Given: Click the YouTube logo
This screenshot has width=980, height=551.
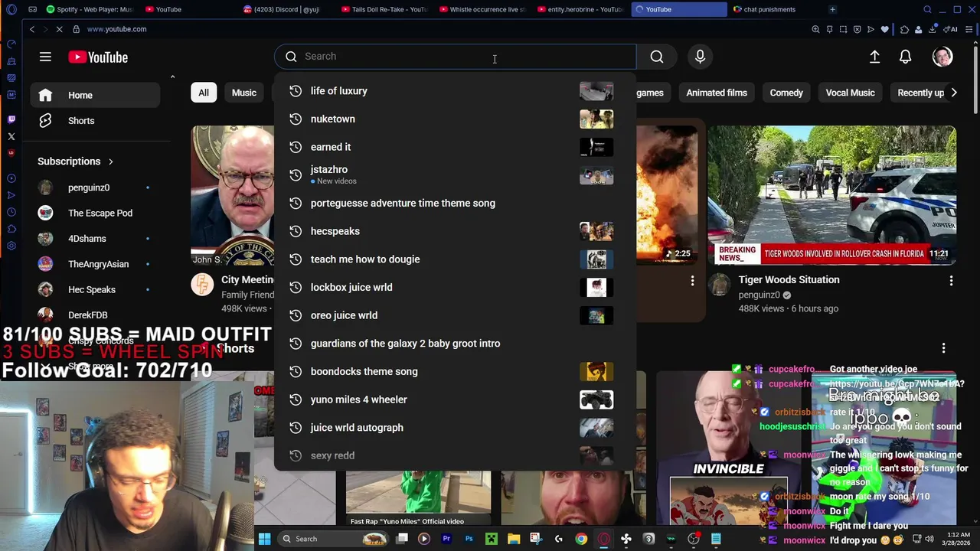Looking at the screenshot, I should (98, 57).
